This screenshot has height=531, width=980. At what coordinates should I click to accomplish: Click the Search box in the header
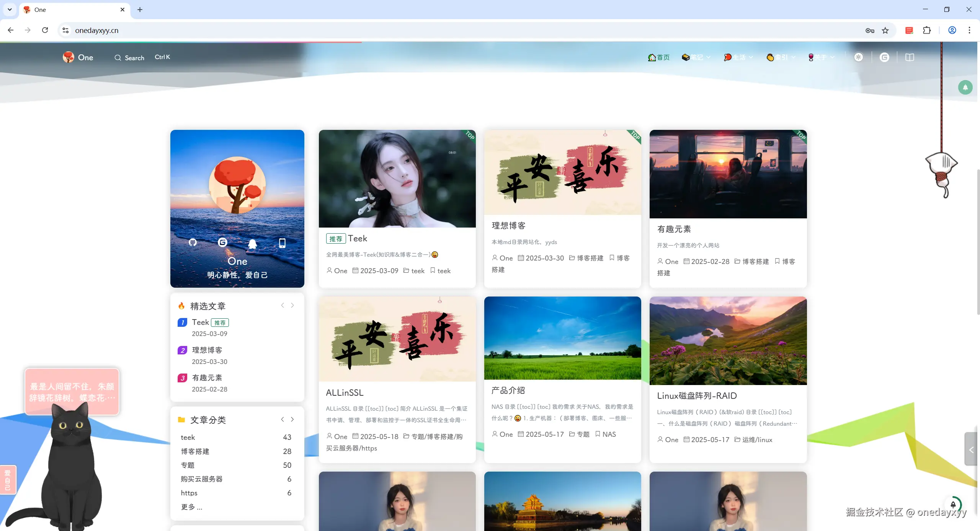tap(134, 58)
